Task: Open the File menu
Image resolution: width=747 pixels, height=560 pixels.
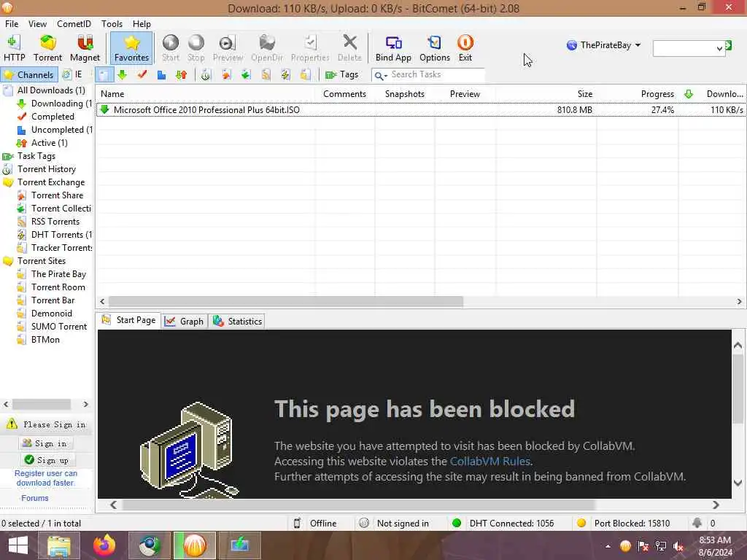Action: tap(12, 24)
